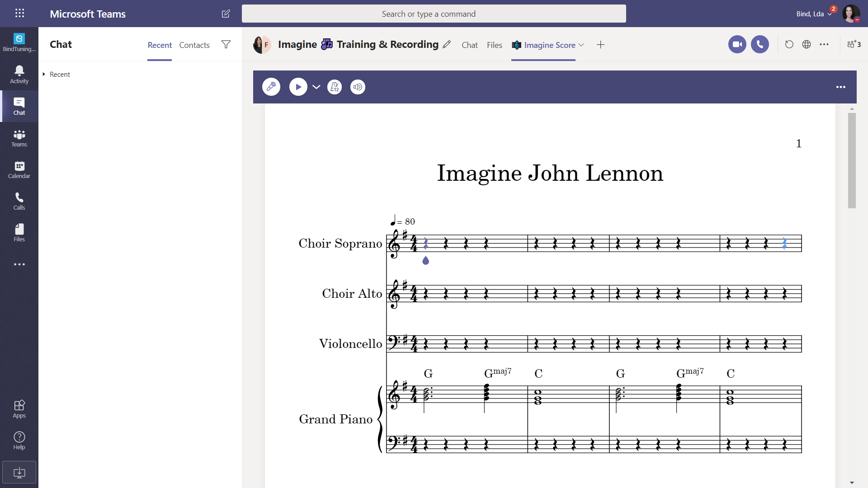The image size is (868, 488).
Task: Download the desktop app
Action: point(19,473)
